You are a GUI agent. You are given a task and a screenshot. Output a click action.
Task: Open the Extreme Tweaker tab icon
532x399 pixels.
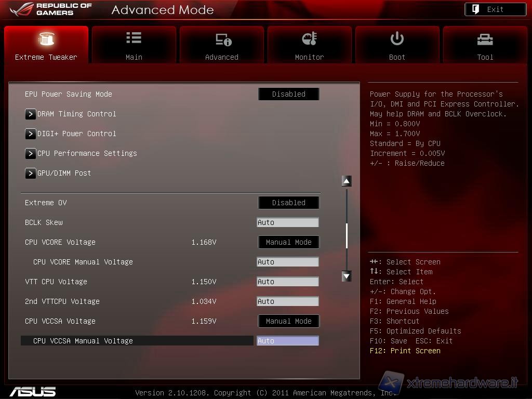coord(46,39)
